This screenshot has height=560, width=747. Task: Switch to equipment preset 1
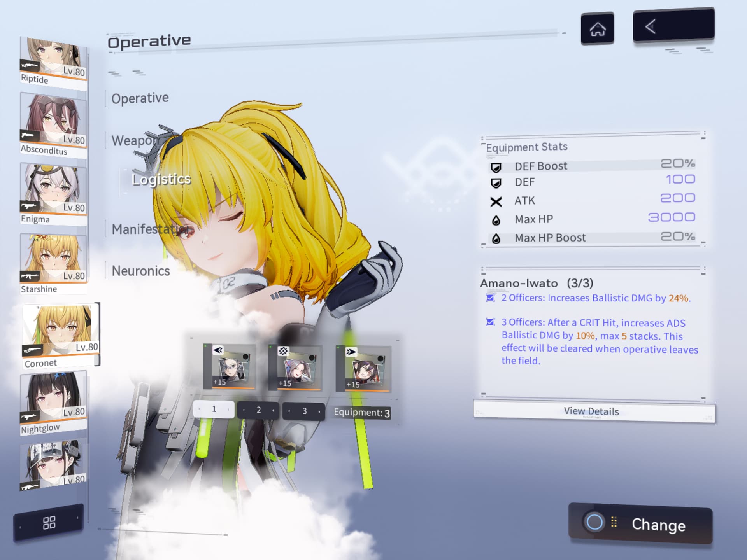[214, 409]
